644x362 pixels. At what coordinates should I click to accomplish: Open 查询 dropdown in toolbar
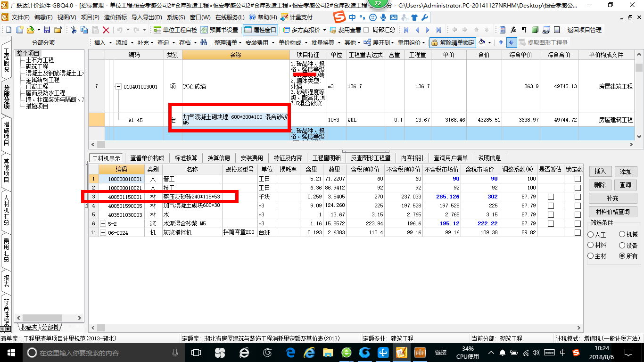click(166, 42)
